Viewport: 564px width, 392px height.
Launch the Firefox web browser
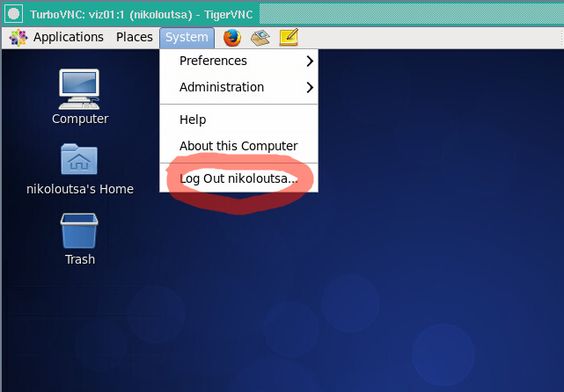pyautogui.click(x=232, y=37)
